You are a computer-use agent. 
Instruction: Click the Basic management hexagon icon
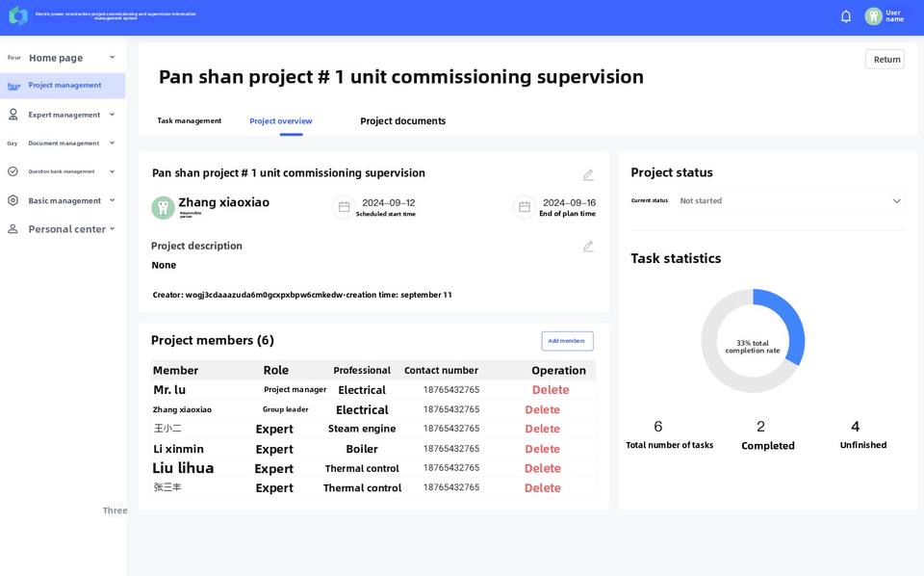13,200
